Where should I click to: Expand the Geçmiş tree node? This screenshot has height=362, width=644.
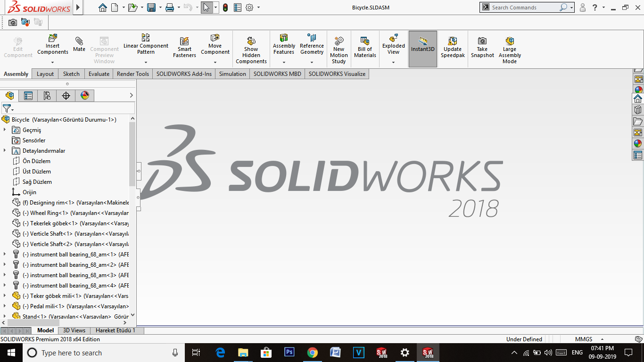pyautogui.click(x=5, y=130)
